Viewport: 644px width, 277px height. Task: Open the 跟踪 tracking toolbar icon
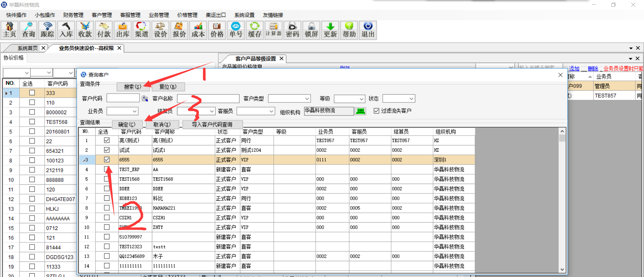pos(47,30)
